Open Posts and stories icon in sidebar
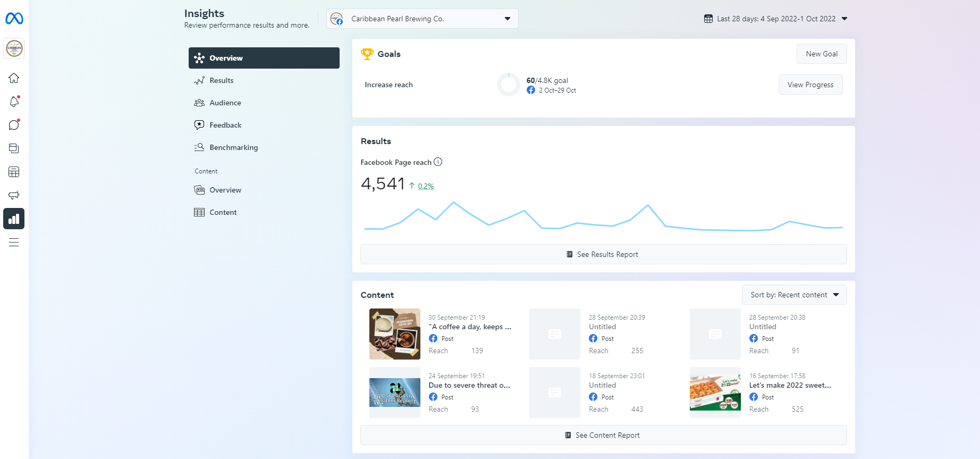The height and width of the screenshot is (459, 980). 14,148
